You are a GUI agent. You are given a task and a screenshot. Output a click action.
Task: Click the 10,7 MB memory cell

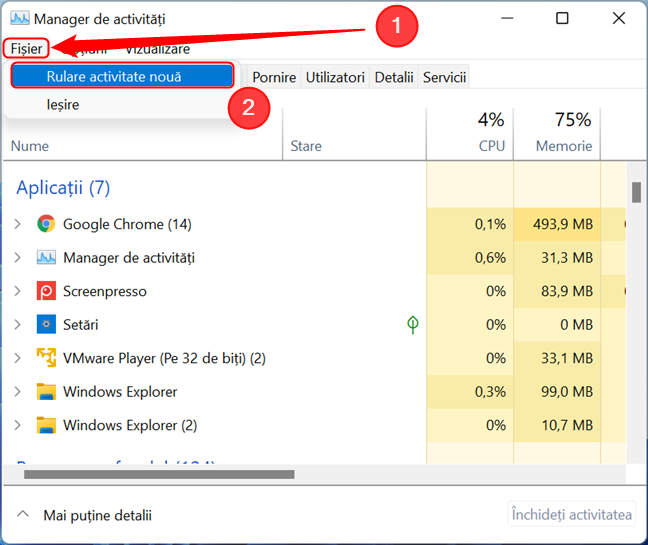click(x=557, y=425)
